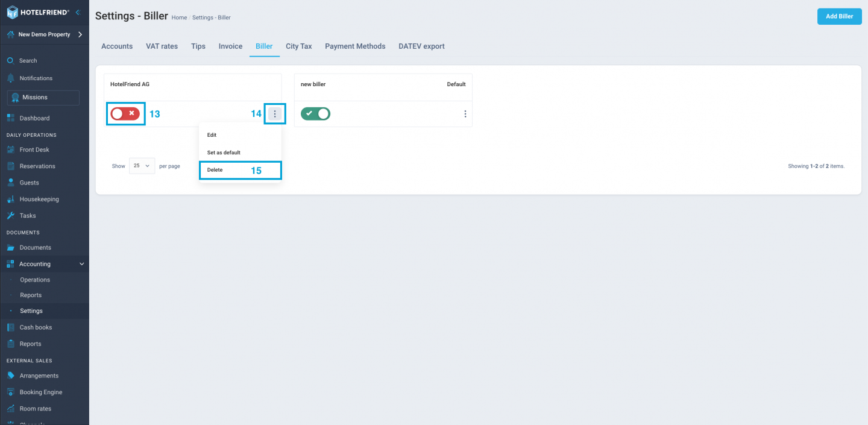This screenshot has height=425, width=868.
Task: Select the Reservations icon in sidebar
Action: 12,166
